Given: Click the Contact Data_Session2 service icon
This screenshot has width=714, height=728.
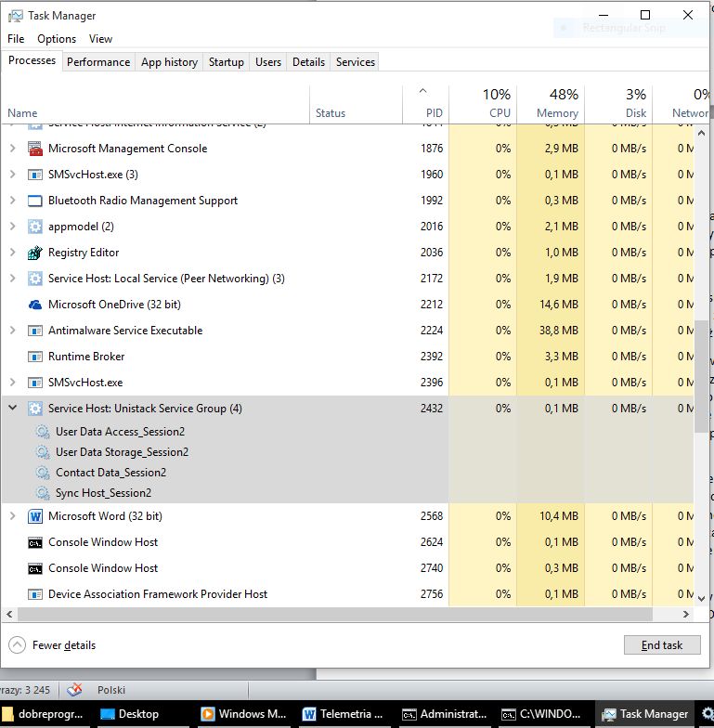Looking at the screenshot, I should point(43,473).
